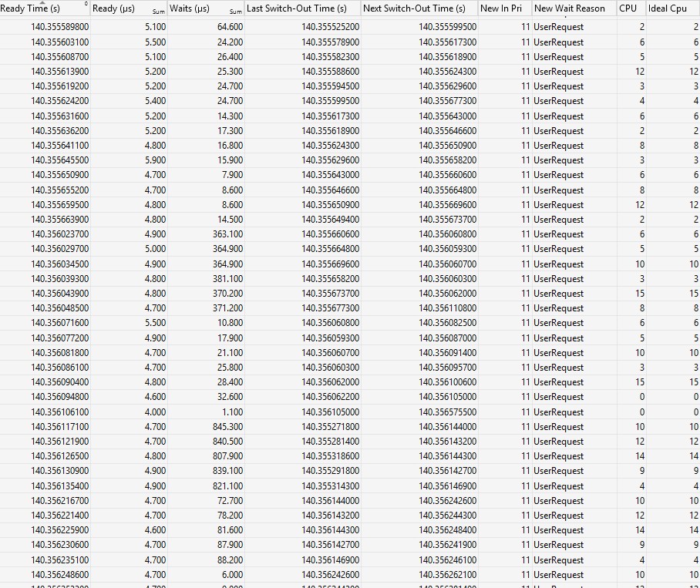Image resolution: width=700 pixels, height=588 pixels.
Task: Click the New In Pri column header
Action: tap(505, 8)
